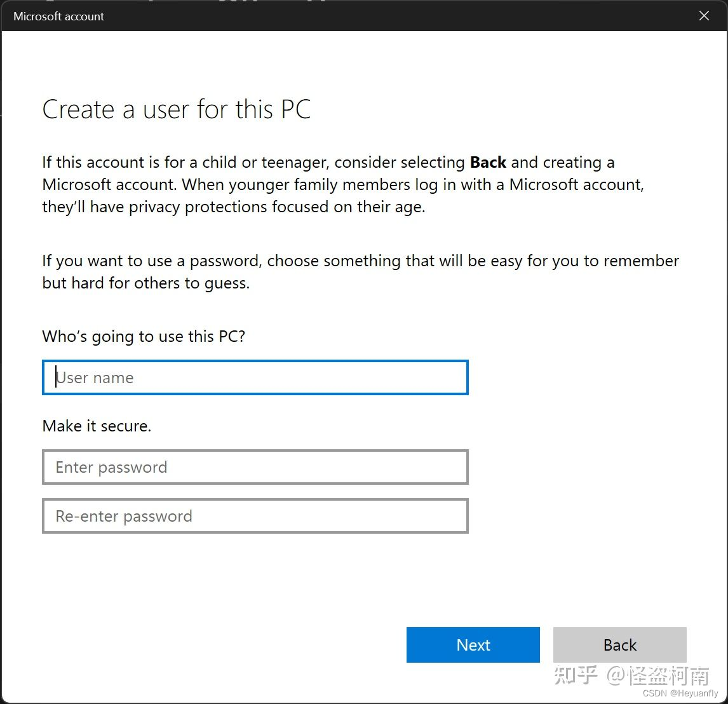Click the Next button
Viewport: 728px width, 704px height.
click(x=473, y=644)
